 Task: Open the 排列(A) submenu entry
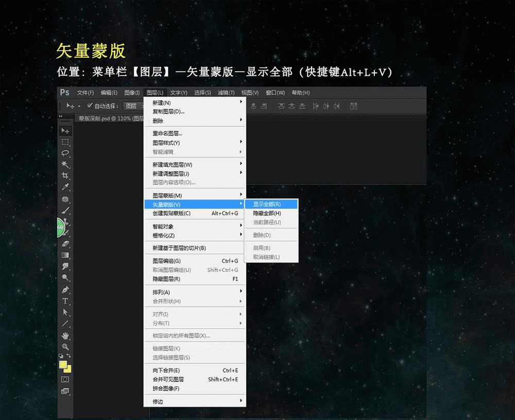click(195, 292)
